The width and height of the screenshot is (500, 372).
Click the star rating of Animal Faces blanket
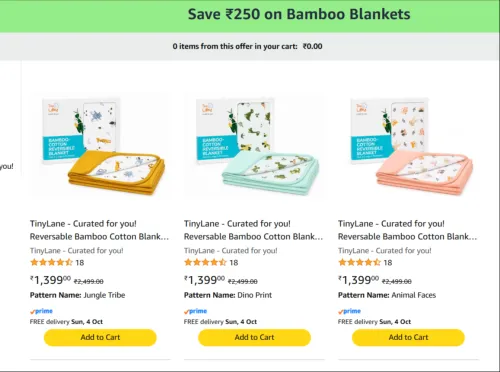click(359, 263)
